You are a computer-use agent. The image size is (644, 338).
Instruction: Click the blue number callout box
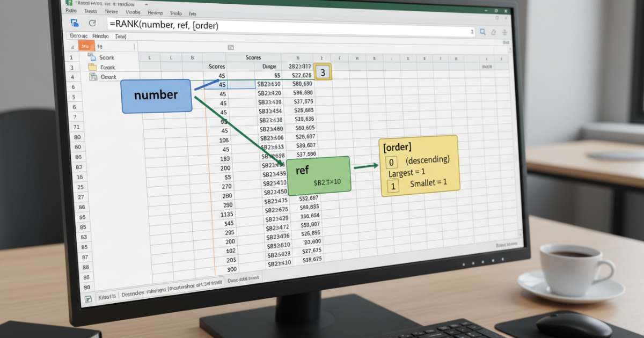(x=156, y=95)
